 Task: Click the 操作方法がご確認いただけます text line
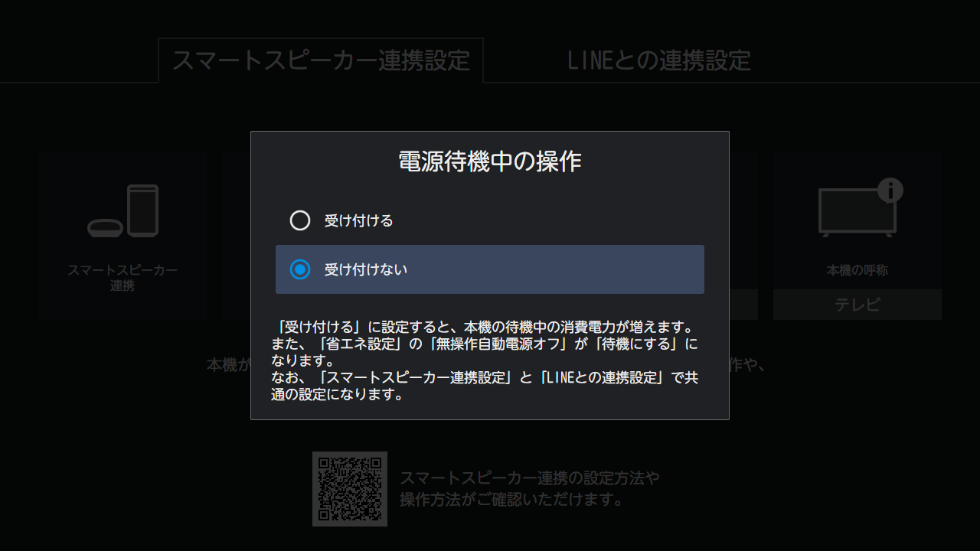pyautogui.click(x=511, y=500)
